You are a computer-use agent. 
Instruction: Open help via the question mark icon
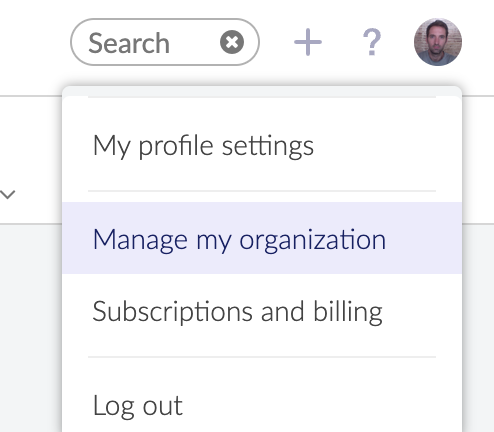point(372,42)
